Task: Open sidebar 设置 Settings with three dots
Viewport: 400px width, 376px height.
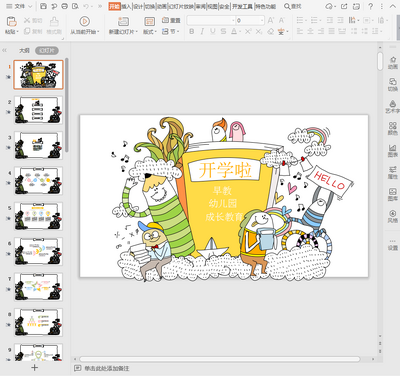Action: (393, 244)
